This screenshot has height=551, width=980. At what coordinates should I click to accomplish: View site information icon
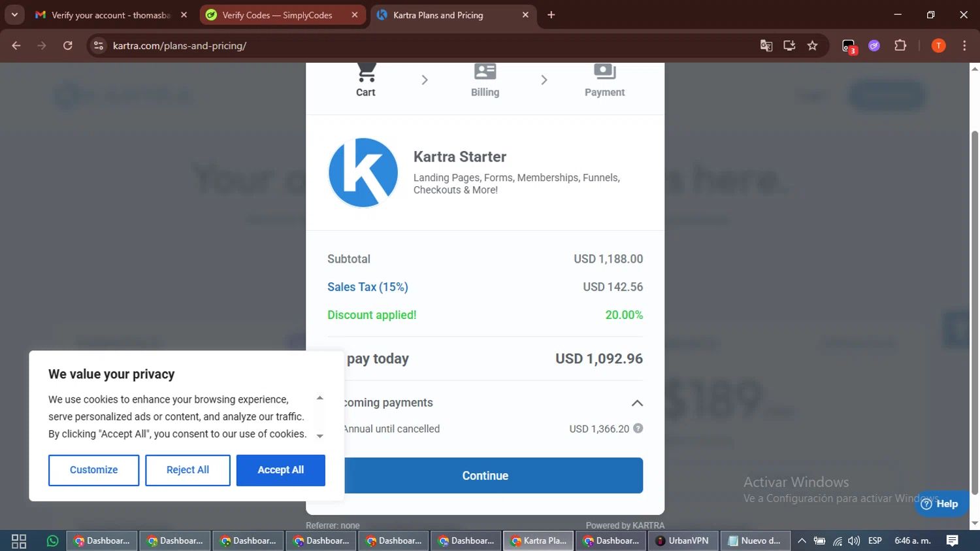click(x=99, y=46)
